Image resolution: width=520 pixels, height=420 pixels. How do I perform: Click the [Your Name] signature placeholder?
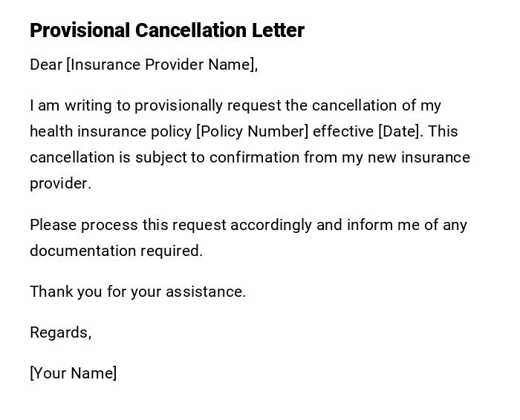tap(73, 373)
